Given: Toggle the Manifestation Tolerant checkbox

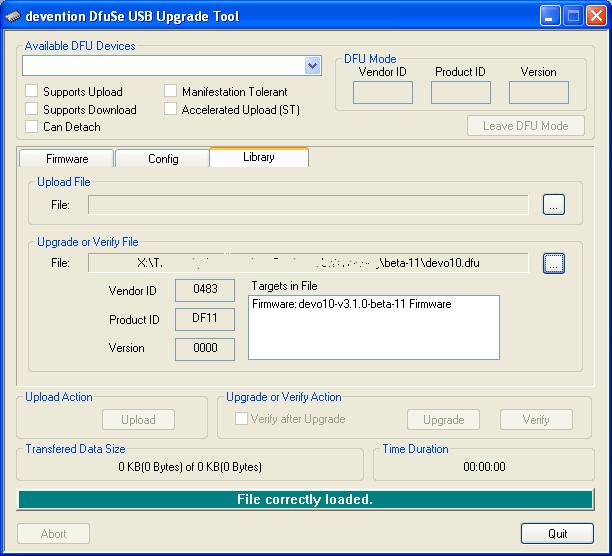Looking at the screenshot, I should 170,91.
